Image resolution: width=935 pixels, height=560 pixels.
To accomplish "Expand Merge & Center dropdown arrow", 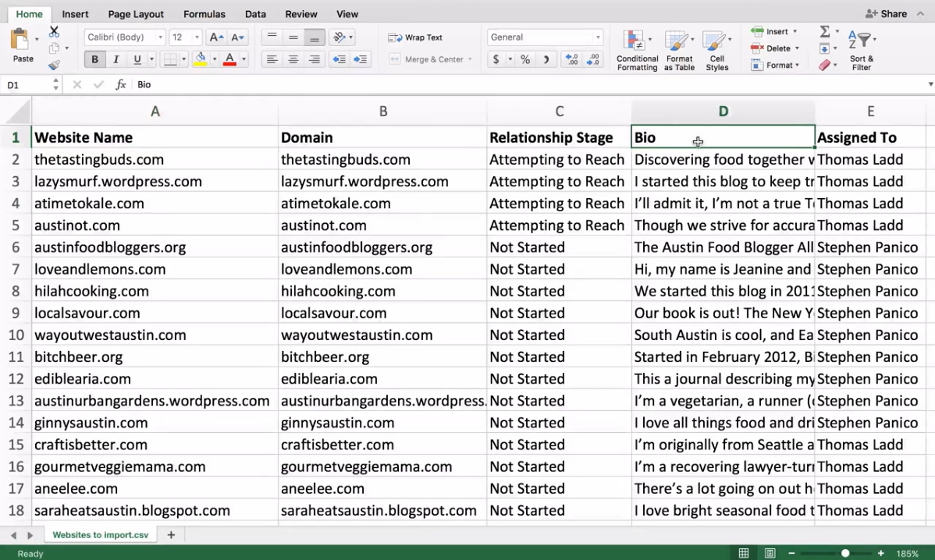I will tap(470, 59).
